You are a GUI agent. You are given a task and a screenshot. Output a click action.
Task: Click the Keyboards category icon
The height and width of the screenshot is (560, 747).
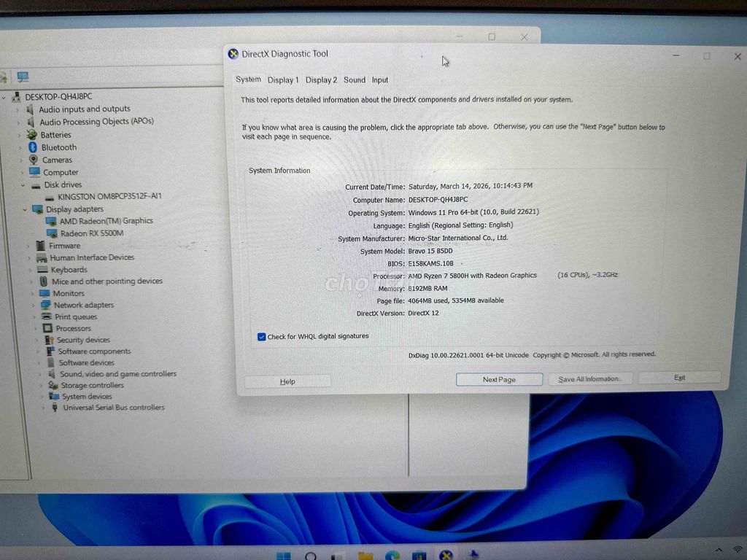tap(43, 270)
